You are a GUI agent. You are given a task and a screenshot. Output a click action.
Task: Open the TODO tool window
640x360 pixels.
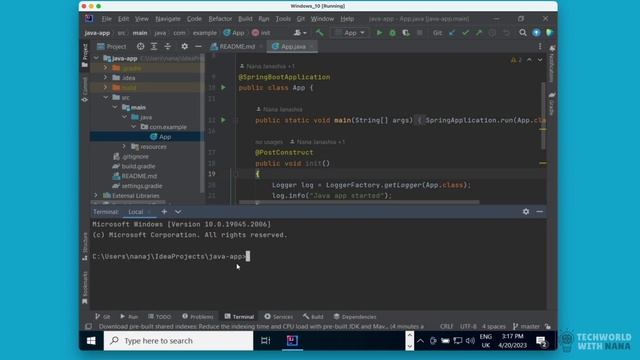[160, 317]
